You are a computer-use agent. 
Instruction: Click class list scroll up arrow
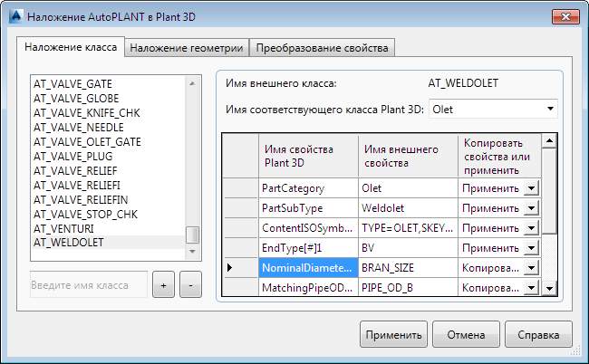(192, 83)
